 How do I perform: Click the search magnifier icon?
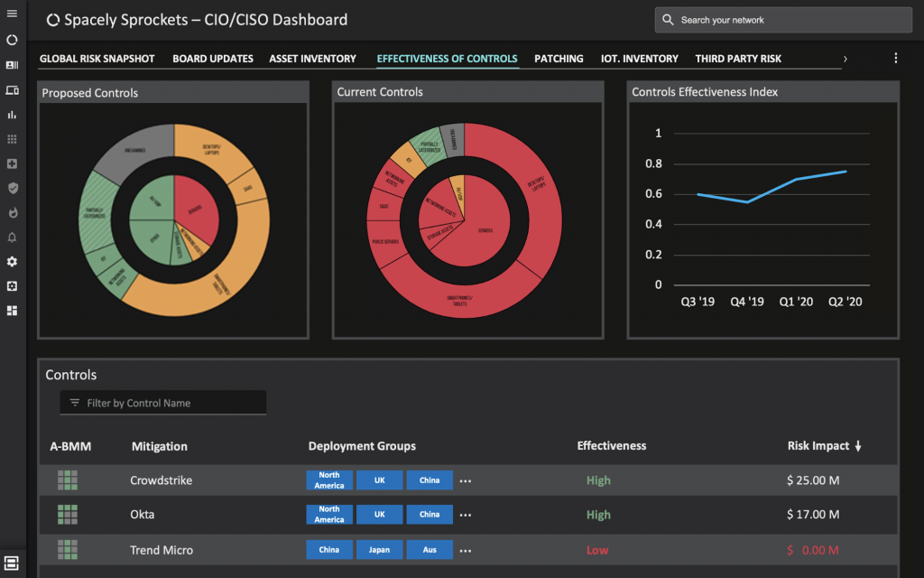pyautogui.click(x=668, y=20)
